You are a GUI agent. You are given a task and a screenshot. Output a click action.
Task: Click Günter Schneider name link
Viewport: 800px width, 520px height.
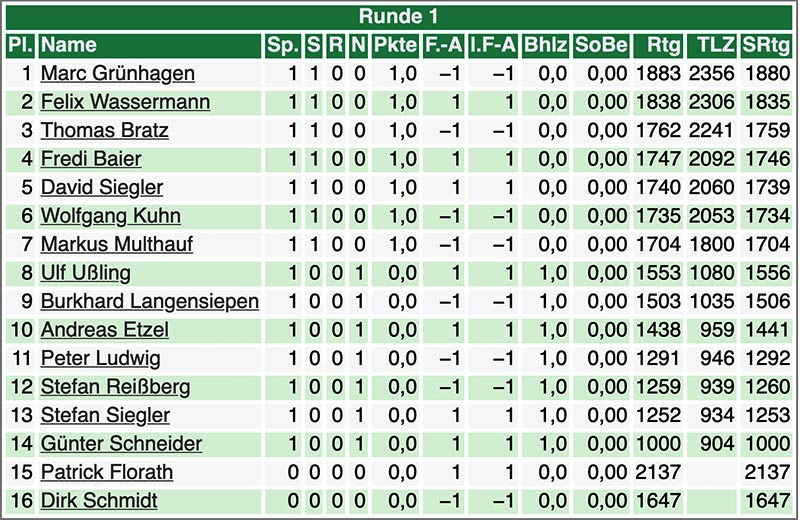pos(121,444)
